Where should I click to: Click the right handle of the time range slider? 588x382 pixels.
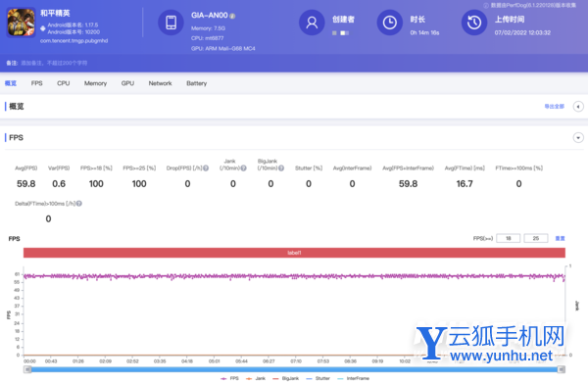561,369
